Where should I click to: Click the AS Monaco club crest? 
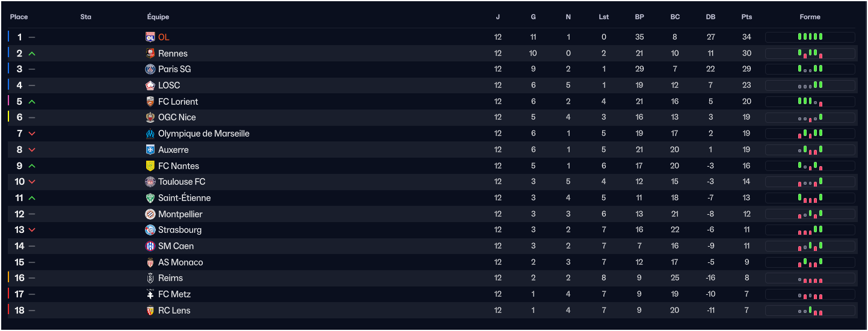pyautogui.click(x=150, y=262)
